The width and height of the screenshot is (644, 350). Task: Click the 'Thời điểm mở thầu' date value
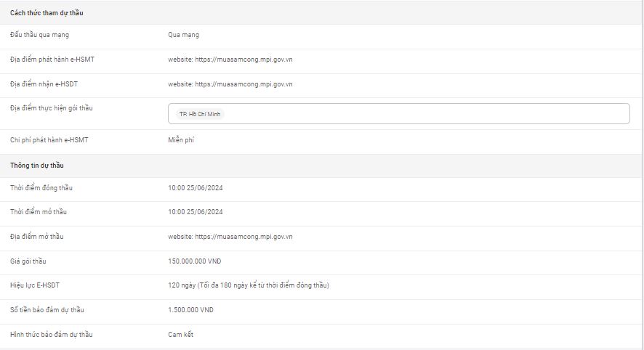click(x=195, y=212)
